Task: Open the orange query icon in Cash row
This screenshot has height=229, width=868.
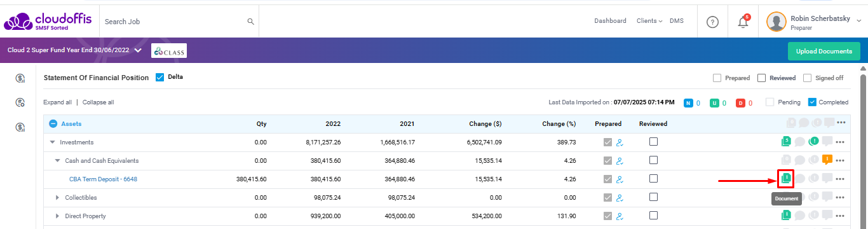Action: 827,160
